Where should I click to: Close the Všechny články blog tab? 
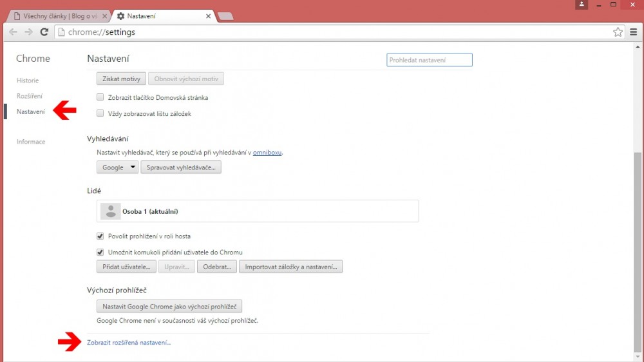105,15
